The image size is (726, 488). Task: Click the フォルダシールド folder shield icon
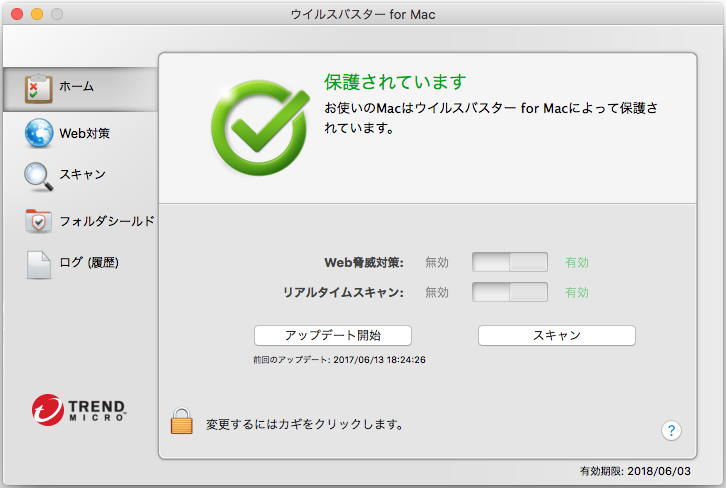tap(38, 221)
